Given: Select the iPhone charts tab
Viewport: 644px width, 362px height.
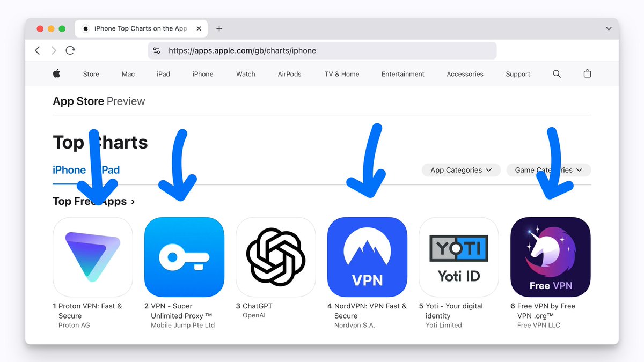Looking at the screenshot, I should click(x=69, y=170).
